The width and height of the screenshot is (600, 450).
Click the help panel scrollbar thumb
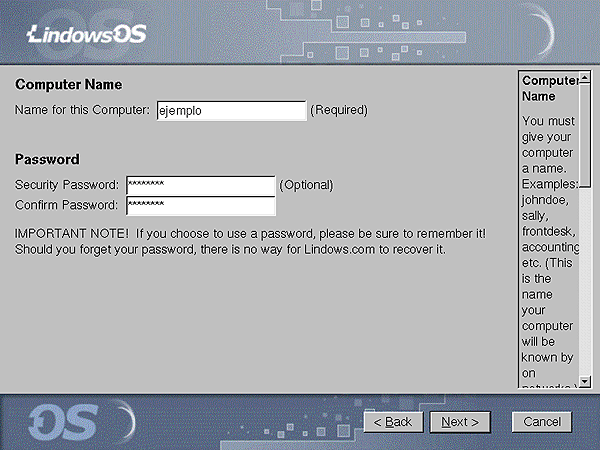tap(585, 136)
